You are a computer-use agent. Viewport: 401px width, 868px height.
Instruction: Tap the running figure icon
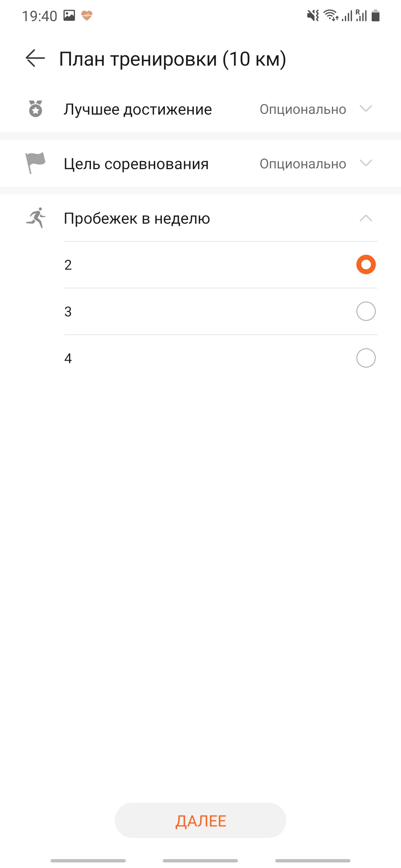(x=36, y=218)
